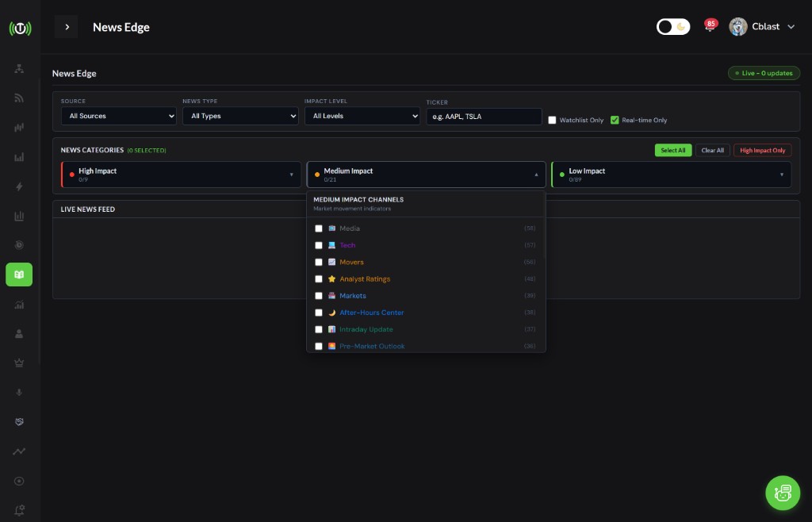Click the Select All button
Screen dimensions: 812x522
tap(672, 150)
